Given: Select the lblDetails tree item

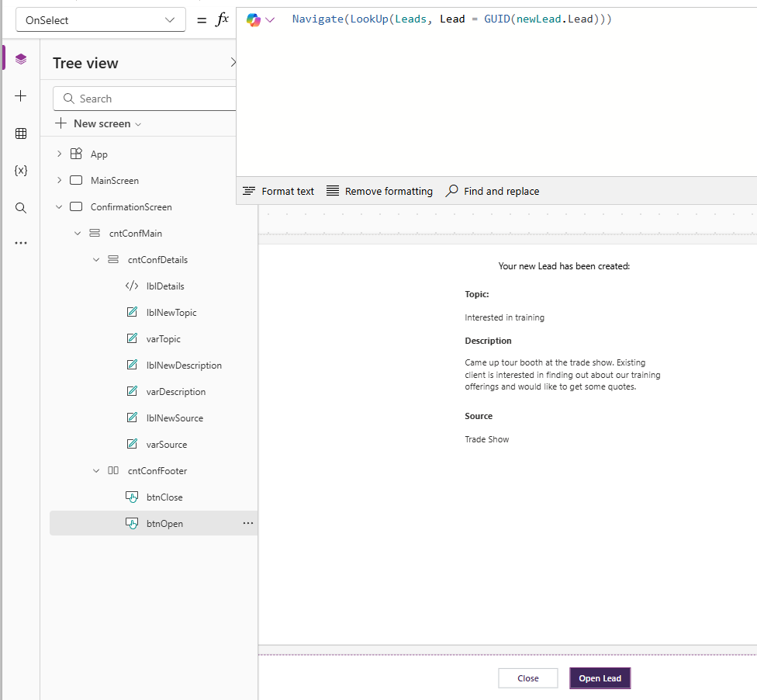Looking at the screenshot, I should pos(165,286).
